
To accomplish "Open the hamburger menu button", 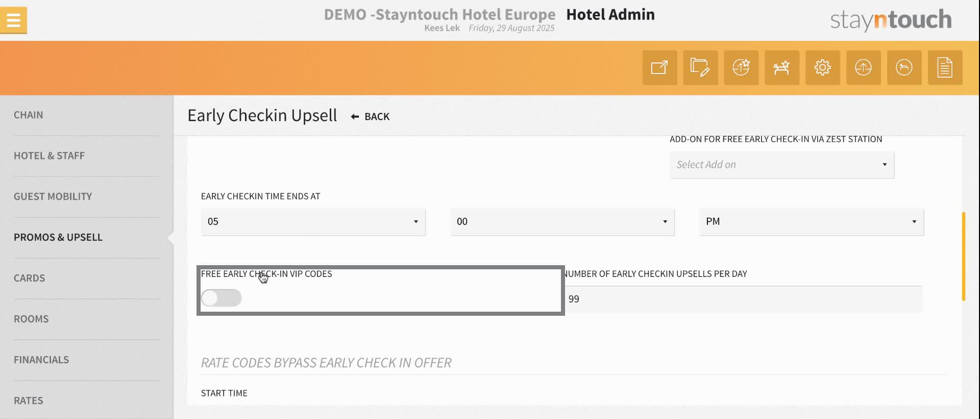I will [x=13, y=20].
